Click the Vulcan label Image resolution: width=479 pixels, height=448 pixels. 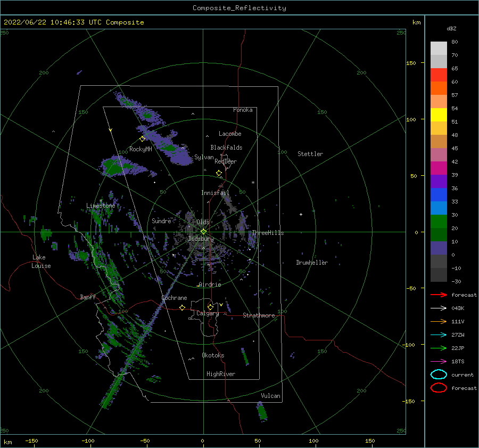tap(271, 396)
